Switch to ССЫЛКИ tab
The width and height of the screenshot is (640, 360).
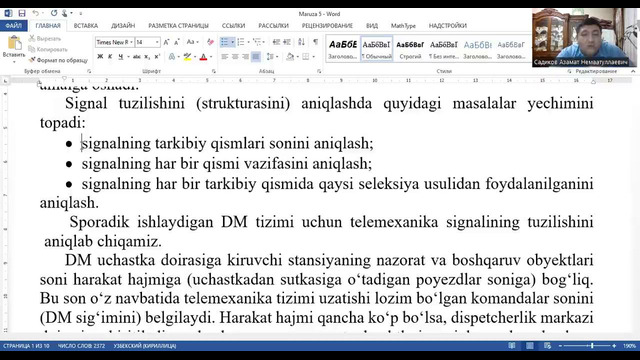[233, 25]
